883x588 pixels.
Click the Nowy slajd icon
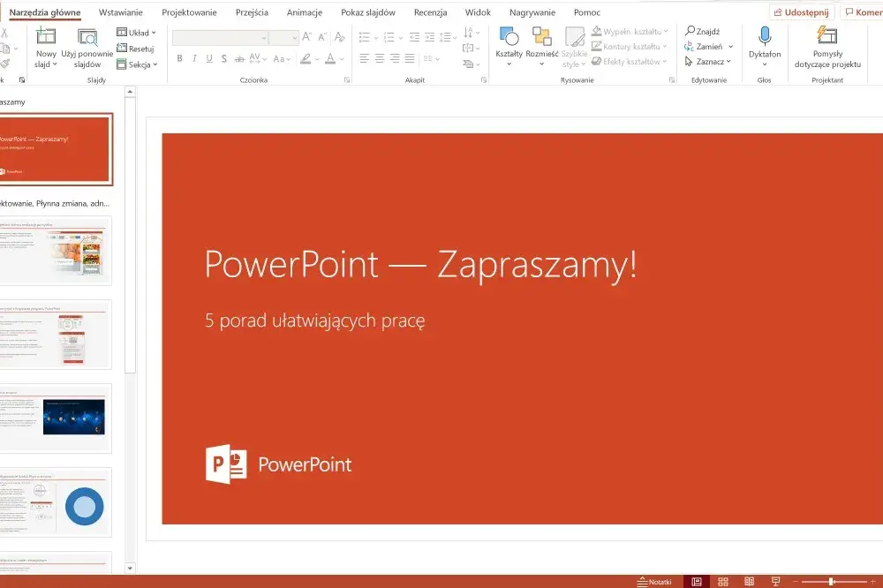[46, 36]
